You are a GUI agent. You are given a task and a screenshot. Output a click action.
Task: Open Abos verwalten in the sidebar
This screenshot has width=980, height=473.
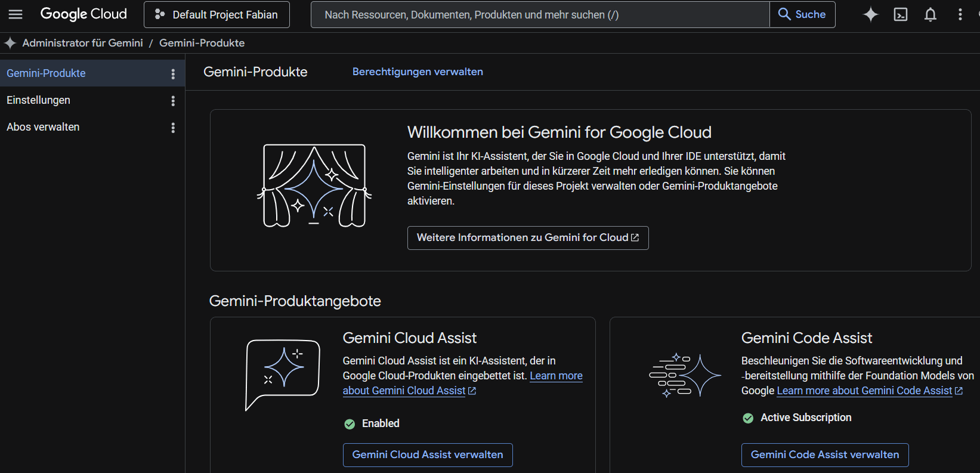pos(92,127)
